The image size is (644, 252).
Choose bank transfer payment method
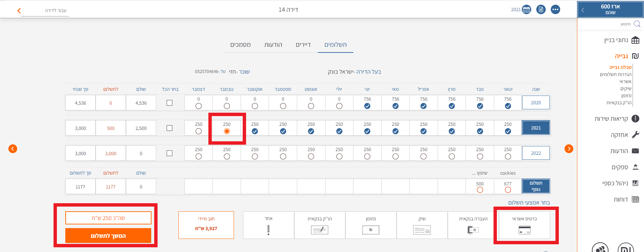[x=473, y=225]
